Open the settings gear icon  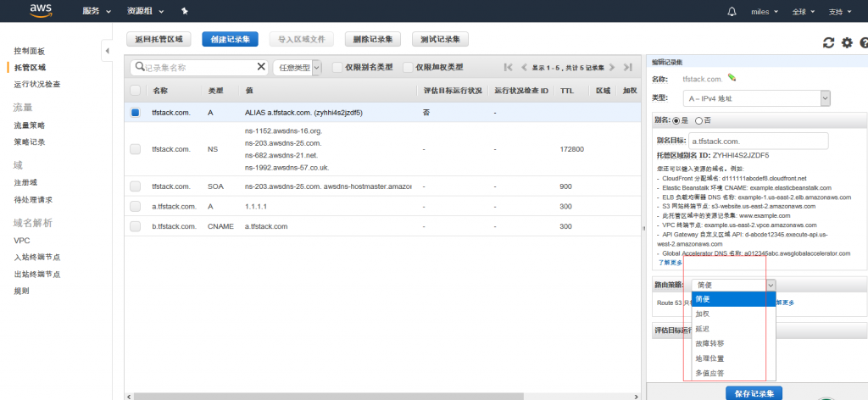pos(847,42)
